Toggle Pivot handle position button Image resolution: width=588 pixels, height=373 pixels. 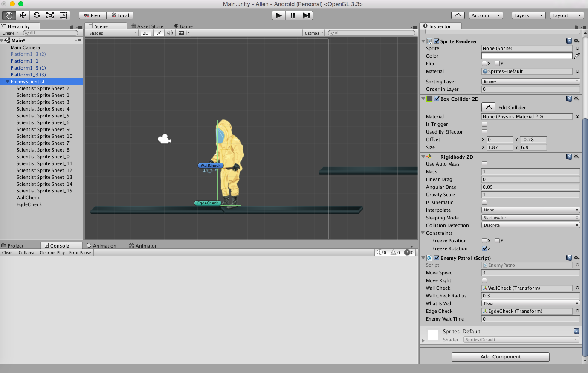93,15
